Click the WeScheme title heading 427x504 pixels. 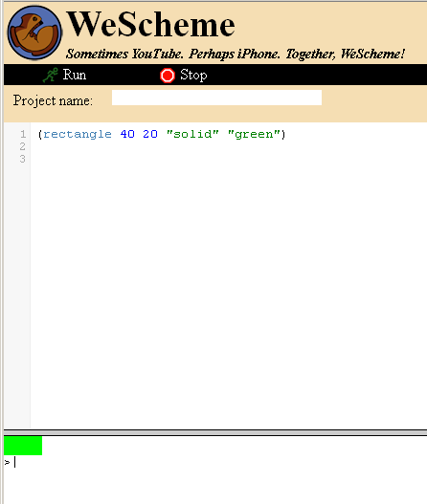tap(150, 25)
